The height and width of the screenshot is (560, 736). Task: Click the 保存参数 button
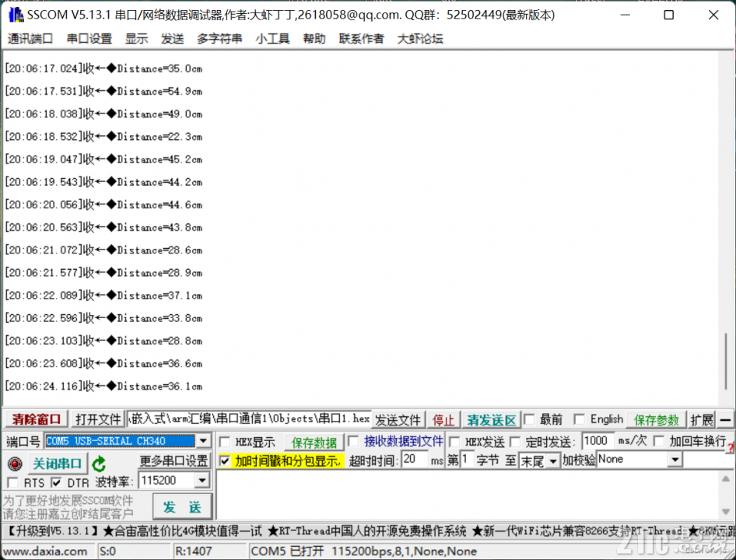[x=656, y=420]
